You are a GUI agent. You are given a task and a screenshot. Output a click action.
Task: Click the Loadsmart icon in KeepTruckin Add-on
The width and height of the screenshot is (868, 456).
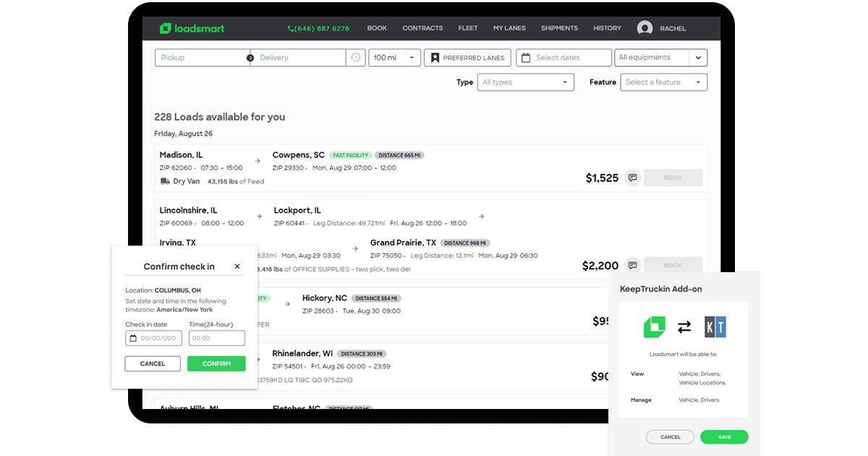pos(655,327)
